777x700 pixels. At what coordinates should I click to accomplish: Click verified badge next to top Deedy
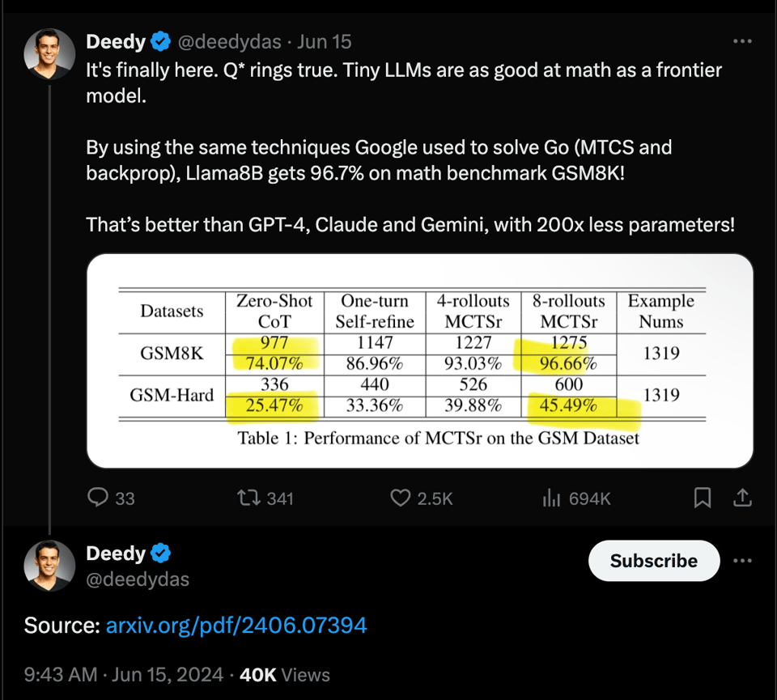click(162, 41)
